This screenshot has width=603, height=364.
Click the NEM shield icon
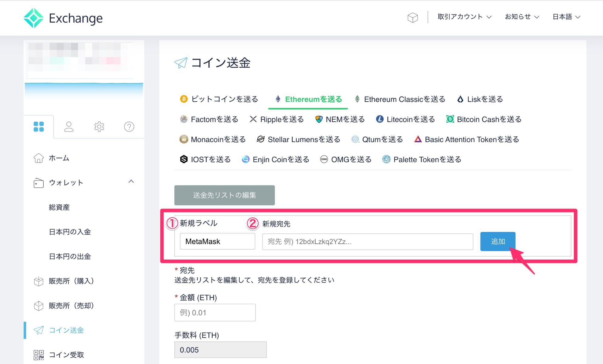click(319, 119)
